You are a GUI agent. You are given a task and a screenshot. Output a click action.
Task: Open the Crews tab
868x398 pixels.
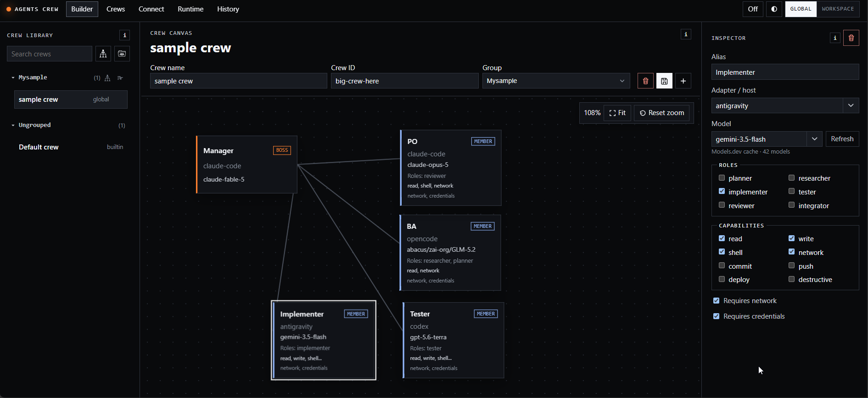pos(116,9)
